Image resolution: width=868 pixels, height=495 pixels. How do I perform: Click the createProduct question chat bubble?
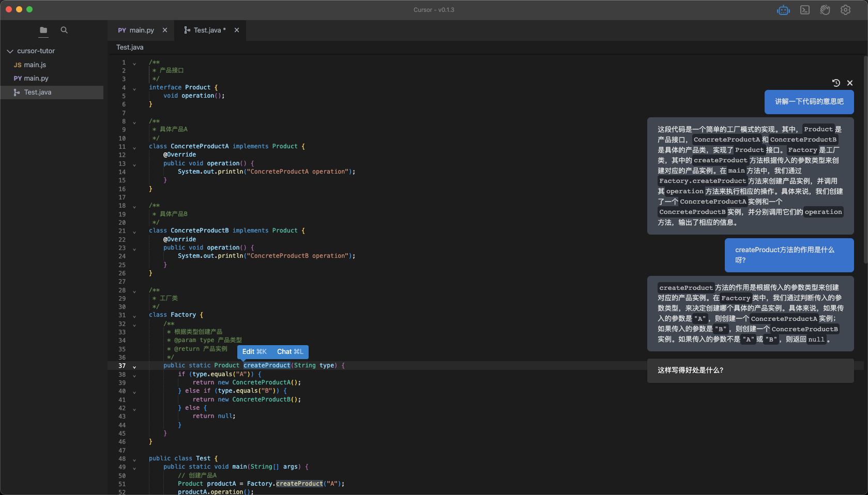point(789,255)
